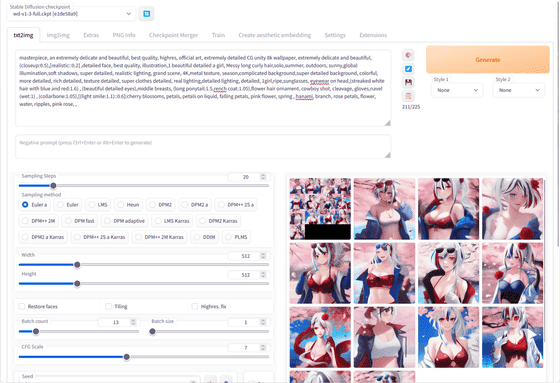Open the Checkpoint Merger tab

click(x=173, y=35)
